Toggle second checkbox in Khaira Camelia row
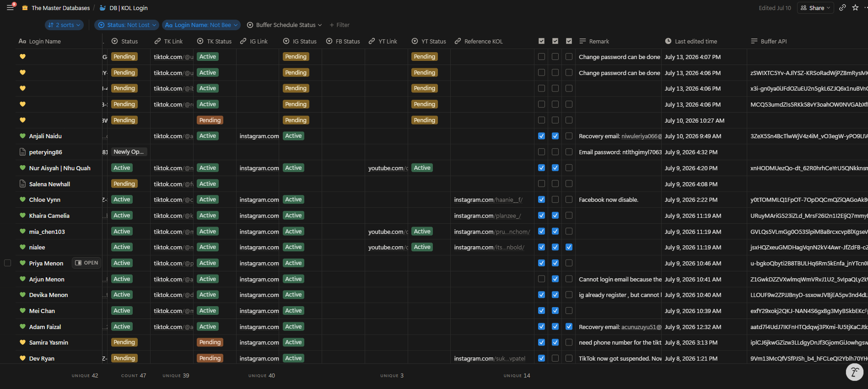 point(555,215)
